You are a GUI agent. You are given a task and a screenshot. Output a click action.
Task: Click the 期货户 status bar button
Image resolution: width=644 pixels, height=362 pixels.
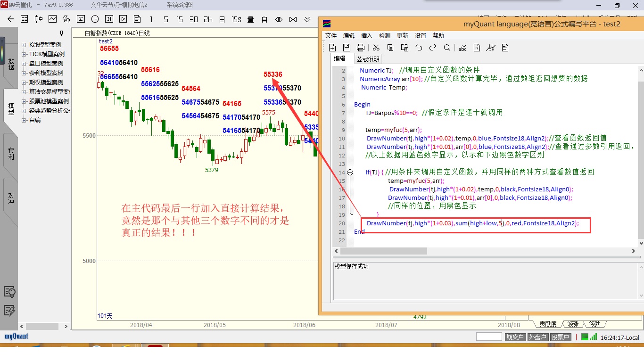pyautogui.click(x=515, y=337)
